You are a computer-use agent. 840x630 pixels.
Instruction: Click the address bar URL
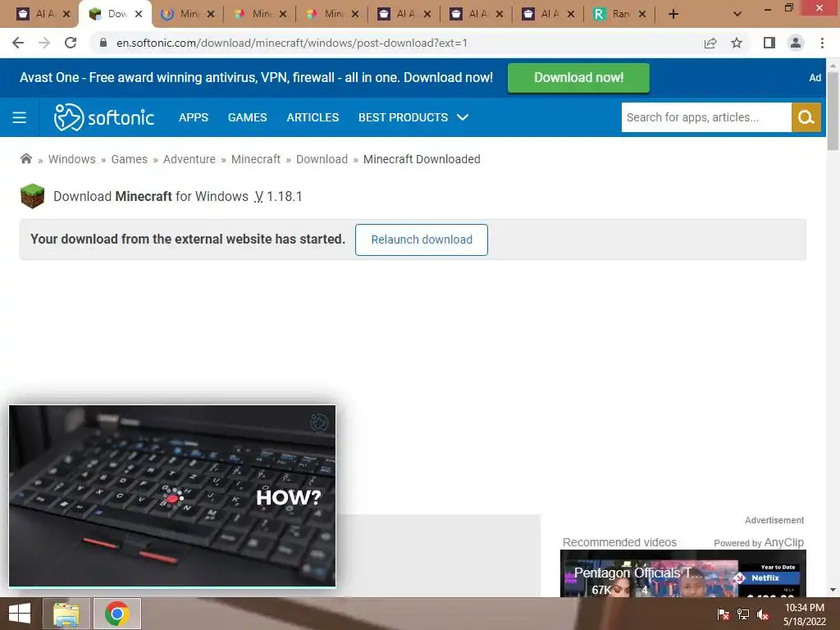(x=291, y=43)
